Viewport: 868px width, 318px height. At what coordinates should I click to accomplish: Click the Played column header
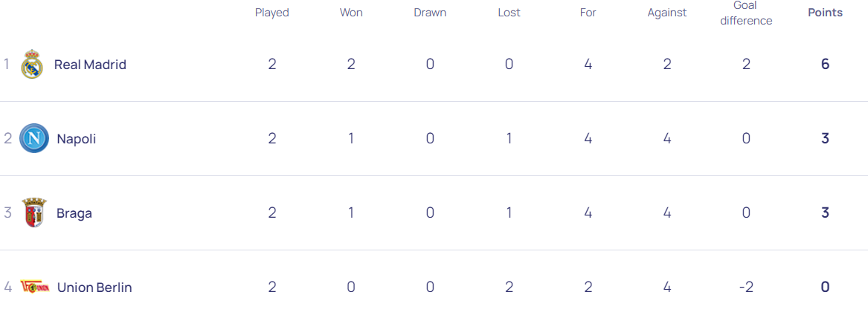click(272, 13)
